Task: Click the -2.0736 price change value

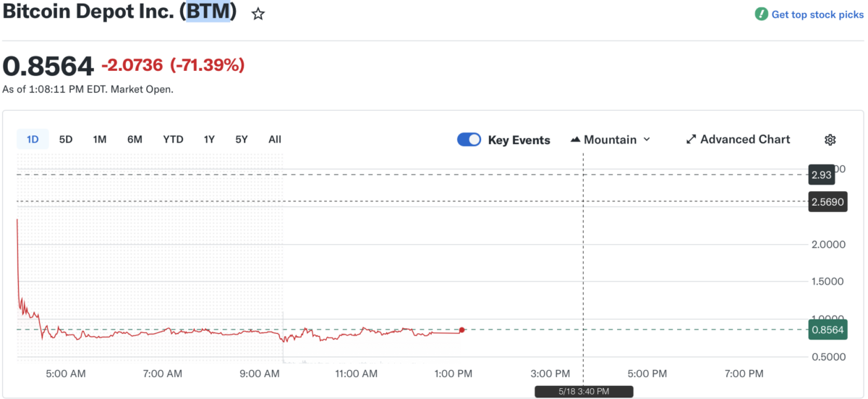Action: [x=132, y=65]
